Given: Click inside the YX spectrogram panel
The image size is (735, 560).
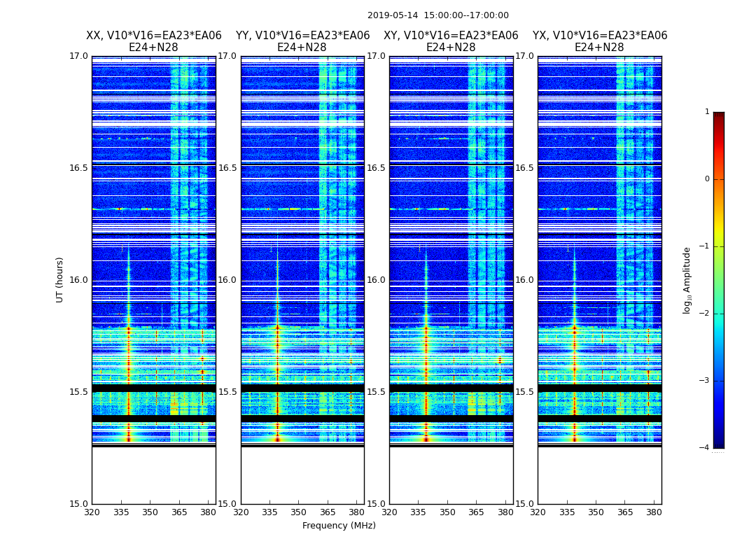Looking at the screenshot, I should point(599,280).
